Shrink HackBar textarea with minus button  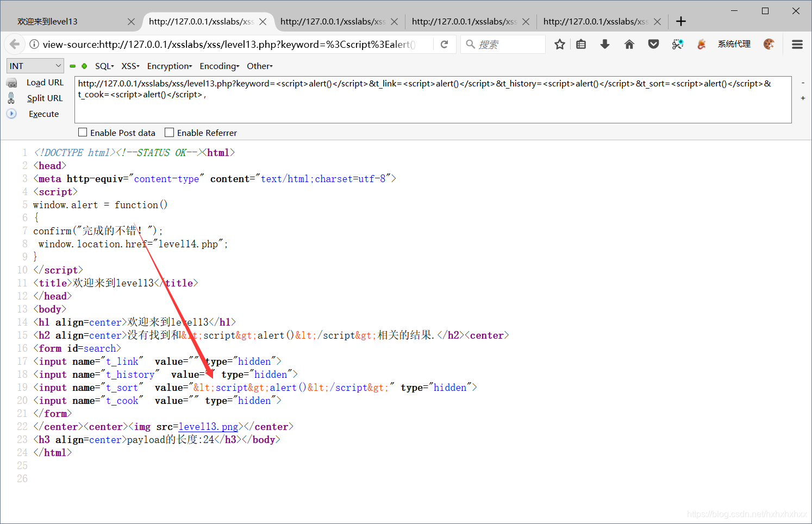(x=803, y=83)
